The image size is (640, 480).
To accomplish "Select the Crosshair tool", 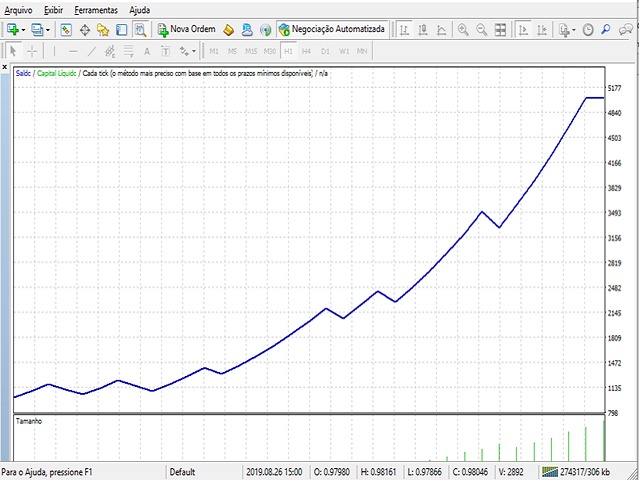I will click(32, 51).
